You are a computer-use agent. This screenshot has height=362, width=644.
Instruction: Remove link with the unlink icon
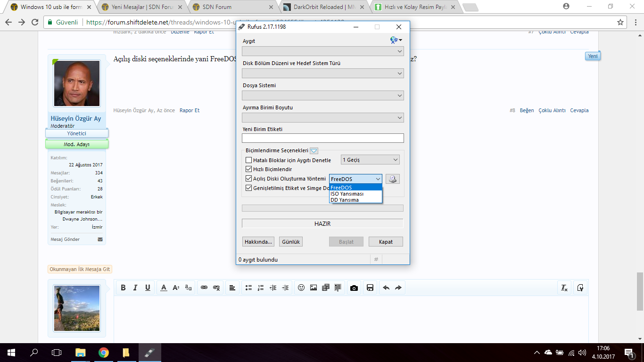[x=216, y=288]
